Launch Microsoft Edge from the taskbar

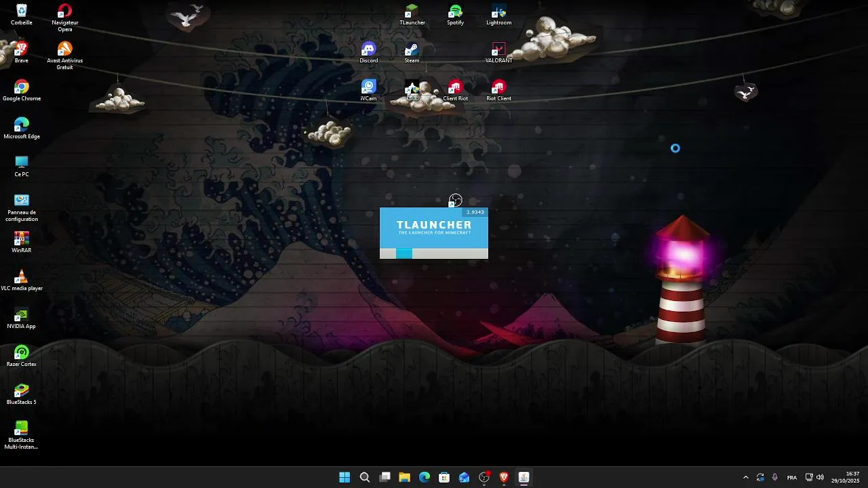pos(425,477)
